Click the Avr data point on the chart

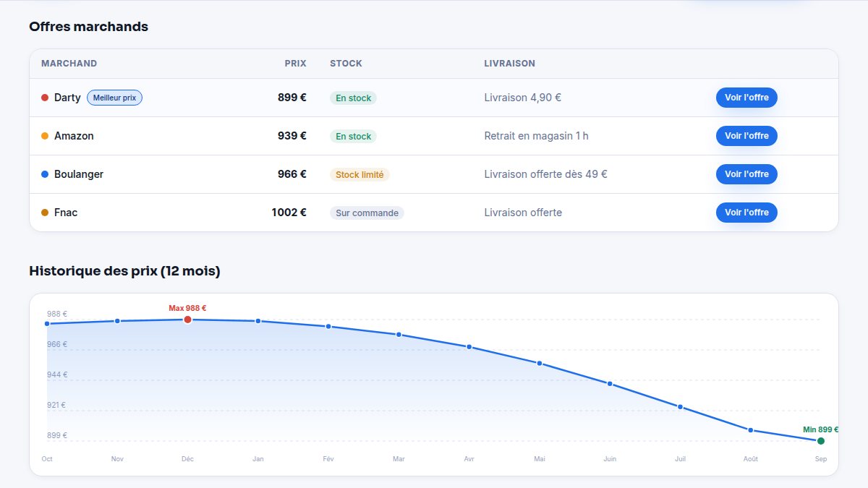click(x=469, y=347)
